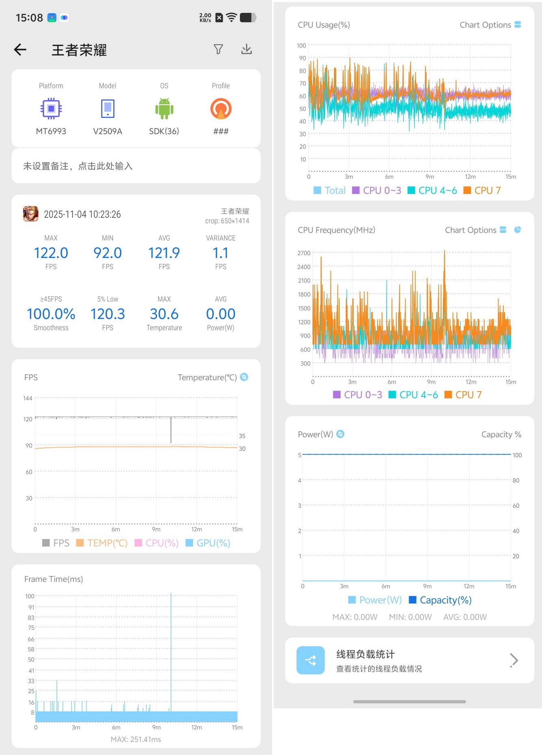
Task: Toggle the CPU(%) legend in FPS chart
Action: 157,543
